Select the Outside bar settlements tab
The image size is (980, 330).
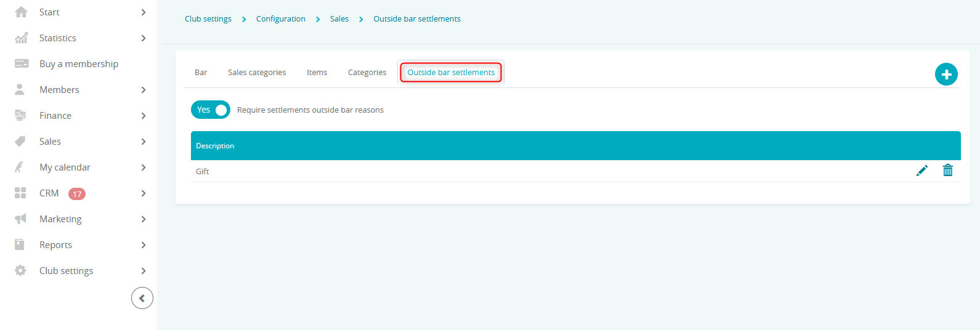pos(451,72)
